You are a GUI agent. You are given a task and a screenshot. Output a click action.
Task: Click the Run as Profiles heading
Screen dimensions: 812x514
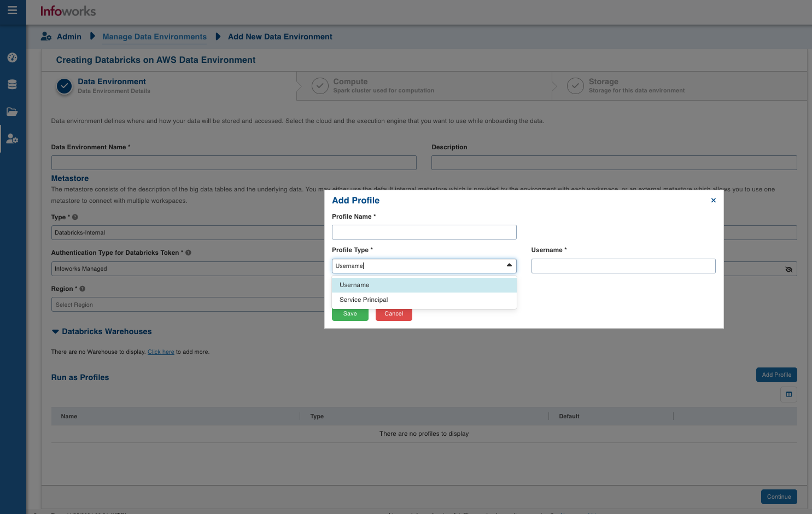pos(80,377)
